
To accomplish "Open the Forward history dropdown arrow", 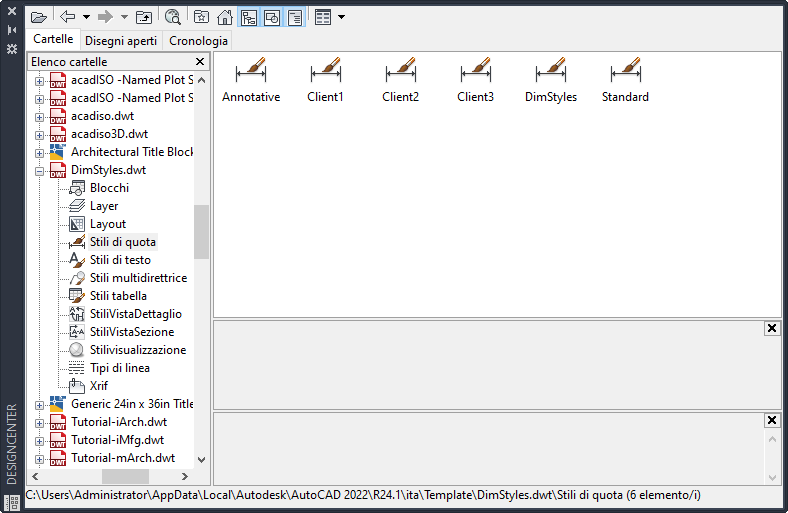I will tap(124, 17).
